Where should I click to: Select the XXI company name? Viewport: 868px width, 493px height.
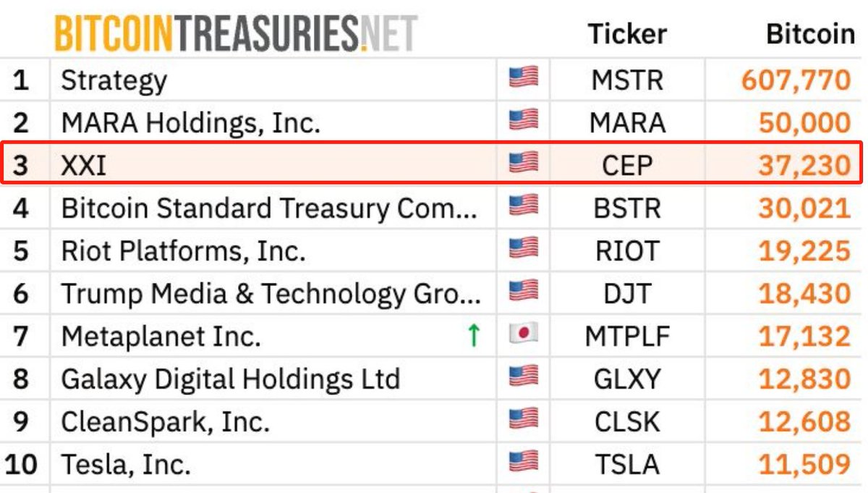(x=84, y=166)
